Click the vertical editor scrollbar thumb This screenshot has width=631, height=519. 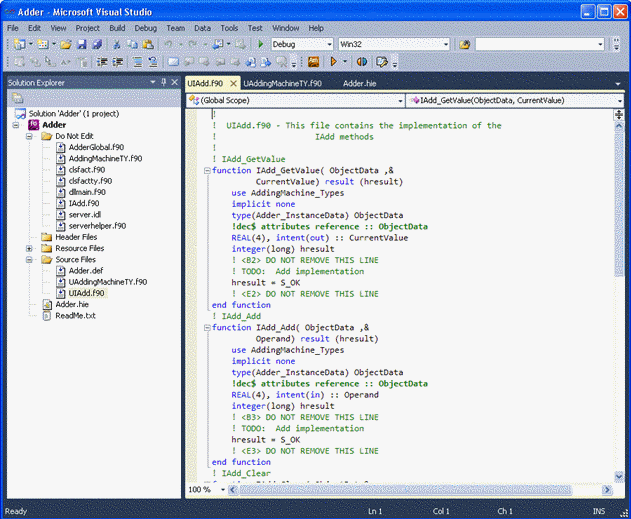click(x=619, y=203)
